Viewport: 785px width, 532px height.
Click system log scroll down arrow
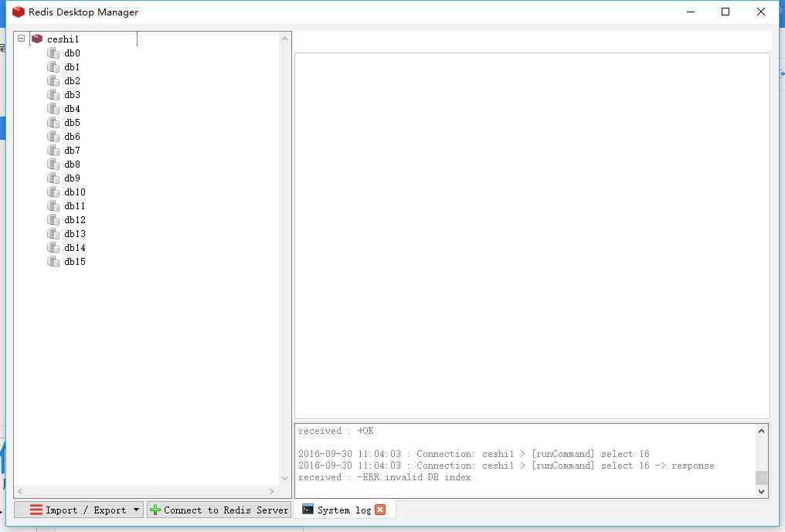point(762,491)
